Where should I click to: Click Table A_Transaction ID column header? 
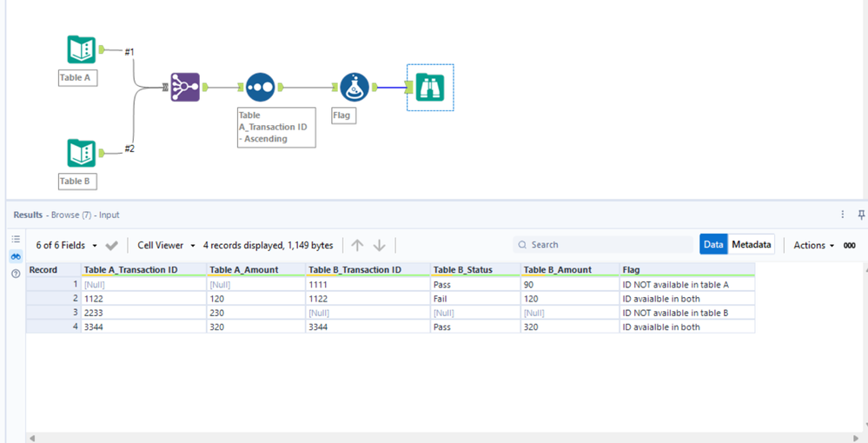coord(144,269)
